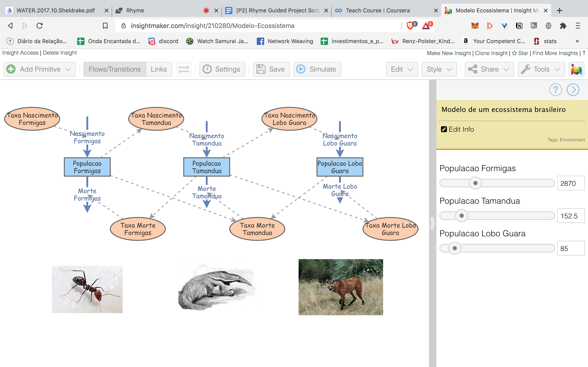This screenshot has width=588, height=367.
Task: Click the reverse connection direction arrows icon
Action: point(184,69)
